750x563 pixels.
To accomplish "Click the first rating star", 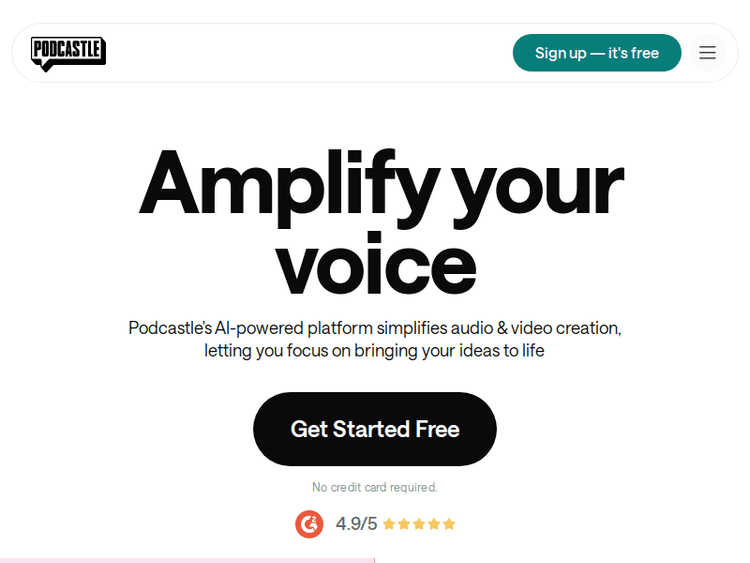I will click(x=389, y=524).
